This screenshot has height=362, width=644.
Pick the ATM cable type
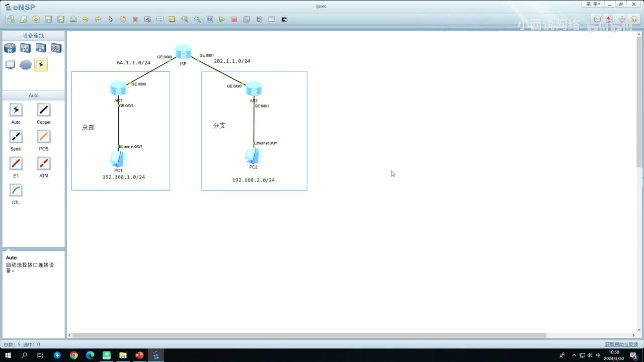(44, 163)
